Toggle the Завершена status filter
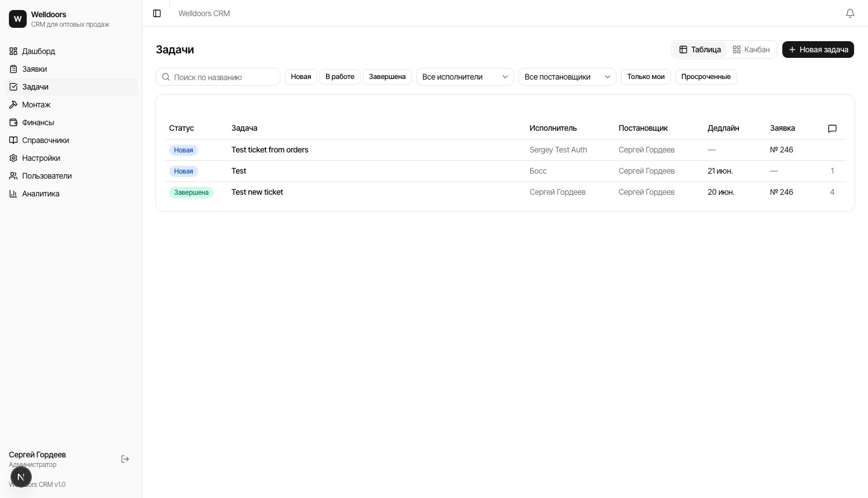This screenshot has width=868, height=498. pyautogui.click(x=387, y=77)
